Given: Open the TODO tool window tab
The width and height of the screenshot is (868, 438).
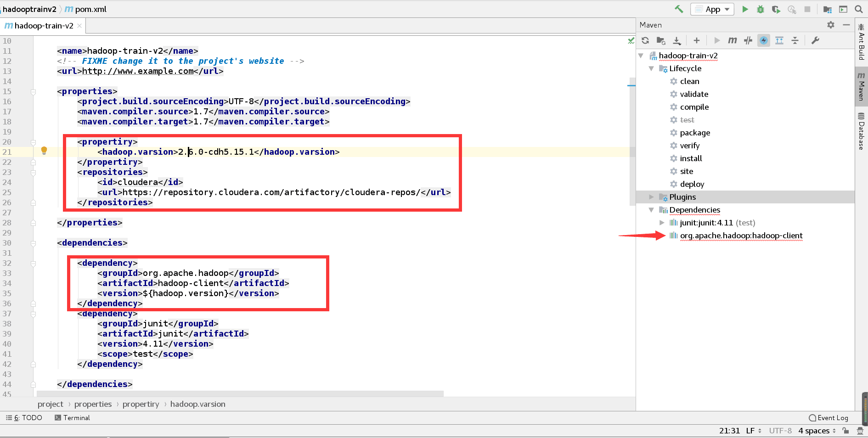Looking at the screenshot, I should pyautogui.click(x=24, y=418).
